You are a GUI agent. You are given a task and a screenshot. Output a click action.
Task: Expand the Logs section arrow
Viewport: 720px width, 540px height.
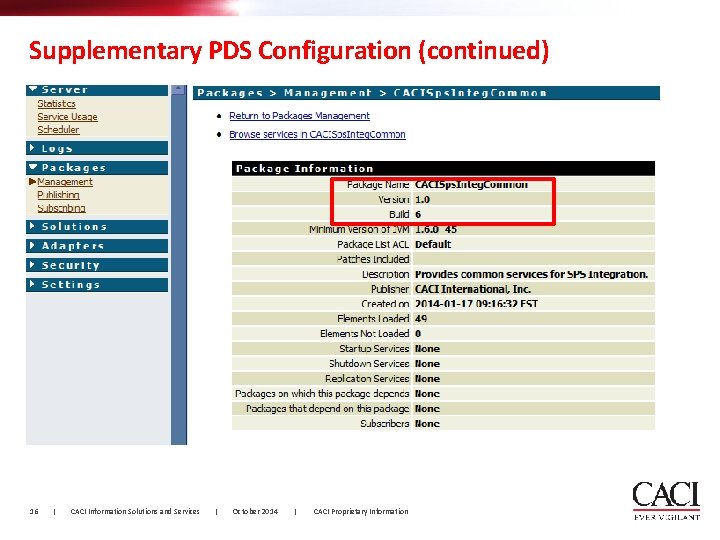point(32,147)
